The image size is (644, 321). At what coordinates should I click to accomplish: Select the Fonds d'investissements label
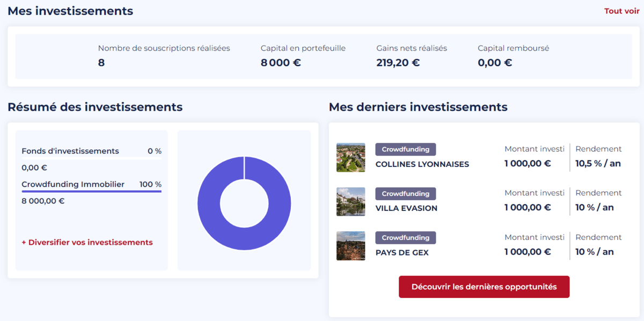pyautogui.click(x=70, y=151)
